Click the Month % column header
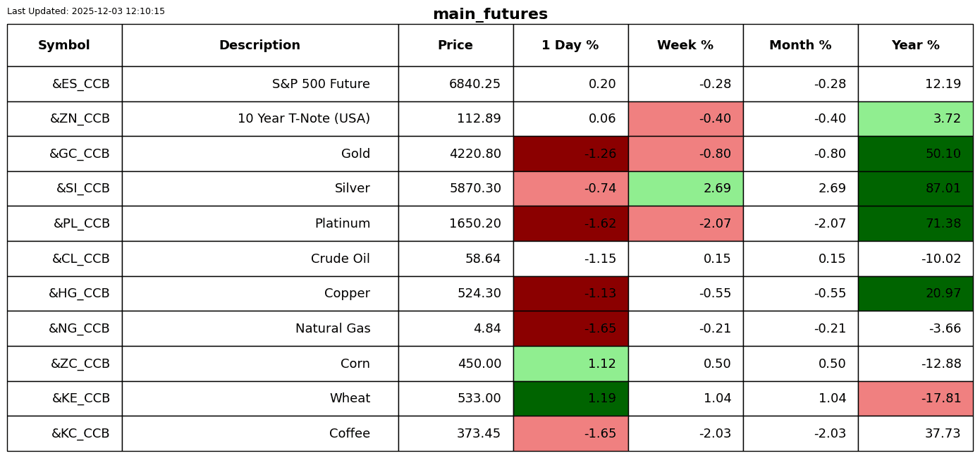 pyautogui.click(x=800, y=45)
